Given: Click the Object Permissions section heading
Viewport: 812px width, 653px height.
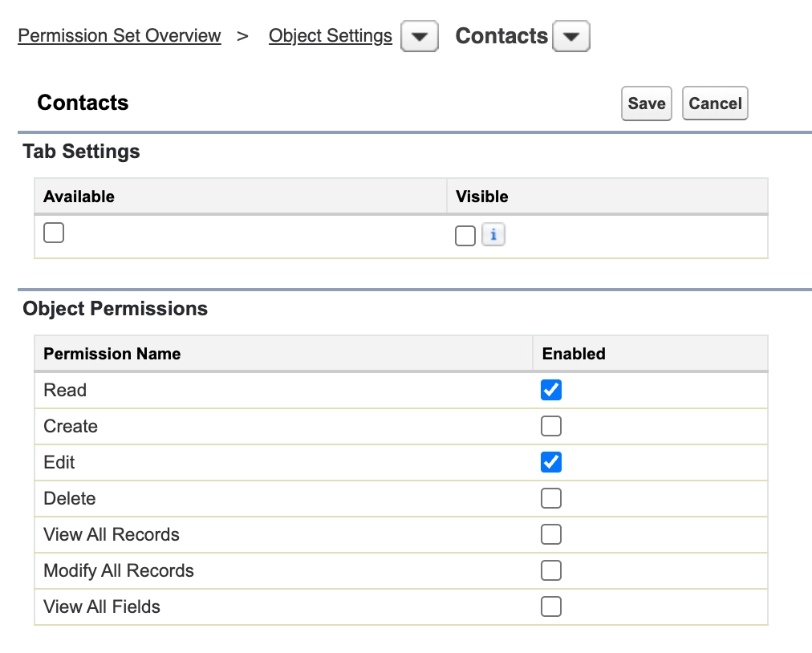Looking at the screenshot, I should (x=116, y=309).
